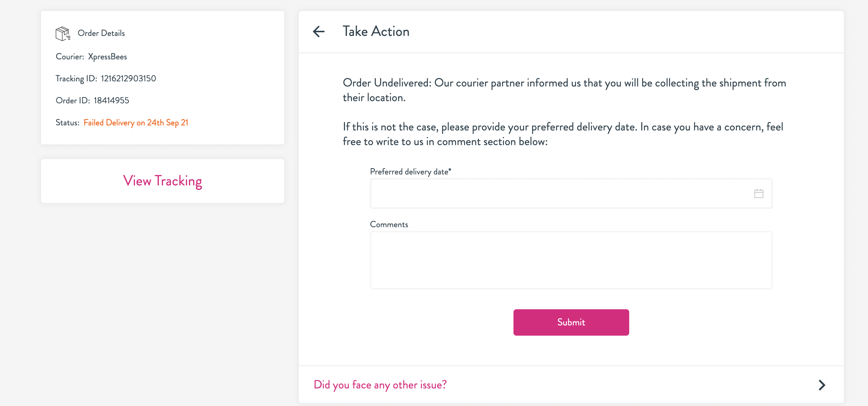Viewport: 868px width, 406px height.
Task: Click the Preferred delivery date label
Action: 410,171
